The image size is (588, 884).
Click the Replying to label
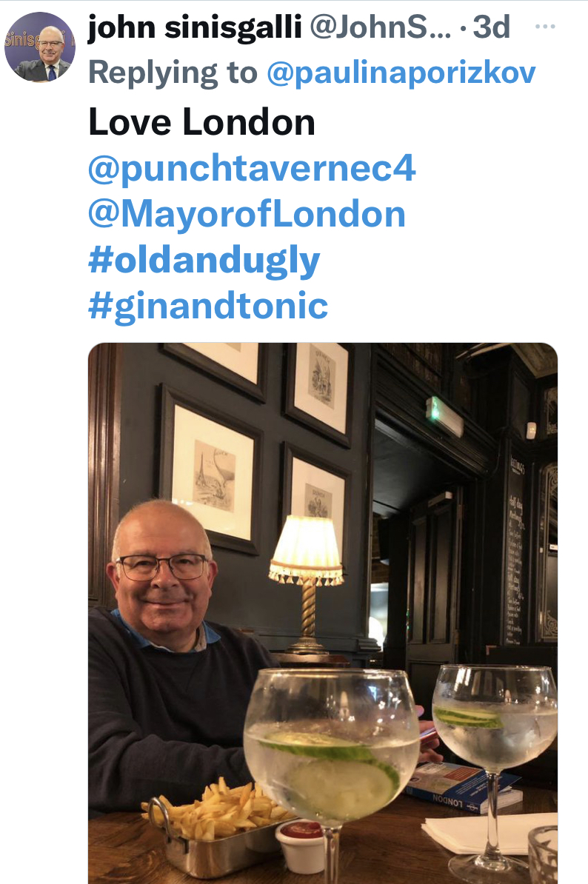pos(173,72)
